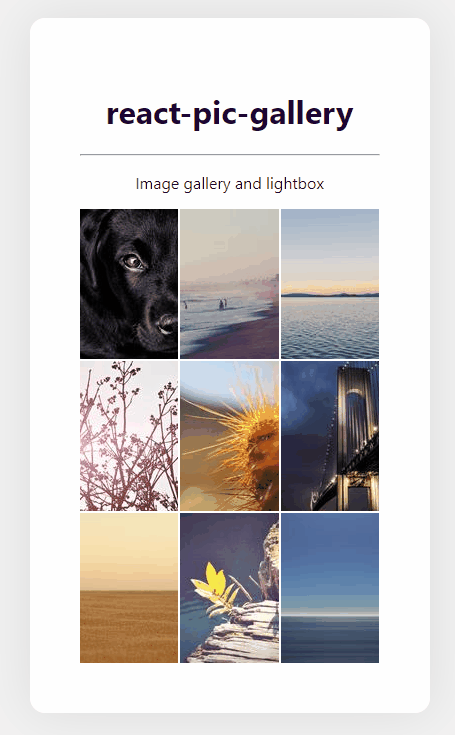Click the puppy's nose in the gallery
The height and width of the screenshot is (735, 455).
(166, 322)
